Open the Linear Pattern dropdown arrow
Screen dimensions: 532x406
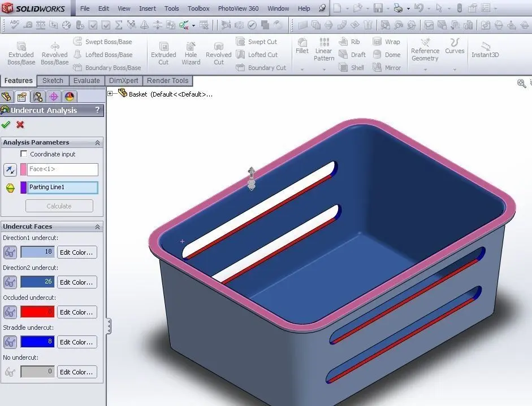click(x=324, y=69)
